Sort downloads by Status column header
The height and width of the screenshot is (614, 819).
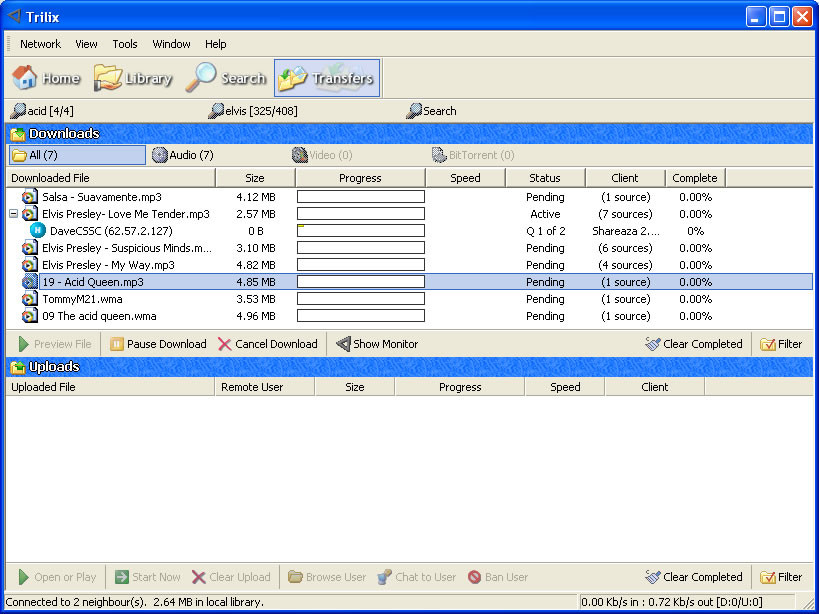(545, 178)
